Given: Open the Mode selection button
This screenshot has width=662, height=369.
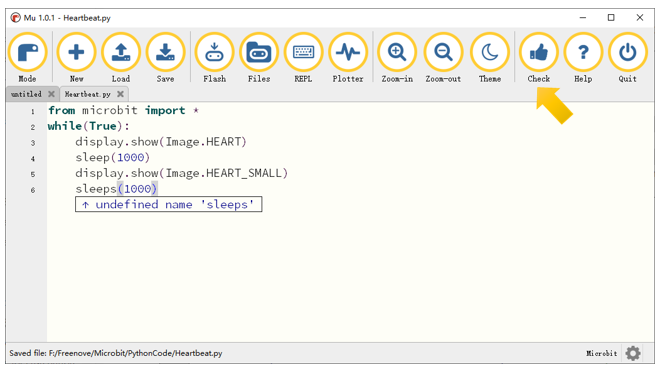Looking at the screenshot, I should [x=27, y=52].
